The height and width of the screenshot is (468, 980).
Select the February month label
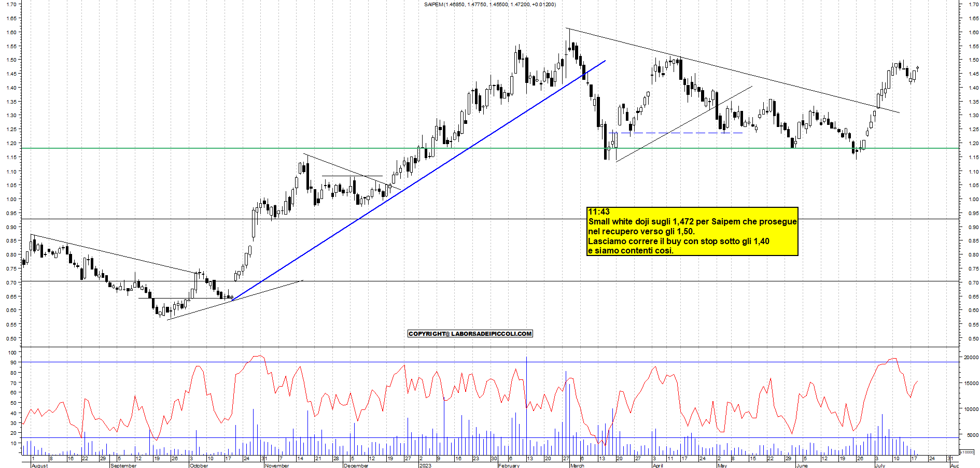click(x=509, y=465)
